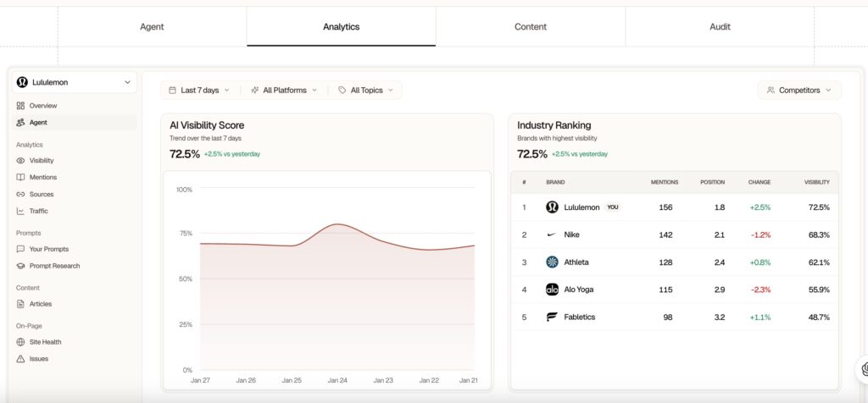Switch to the Agent top tab
The height and width of the screenshot is (403, 868).
152,26
